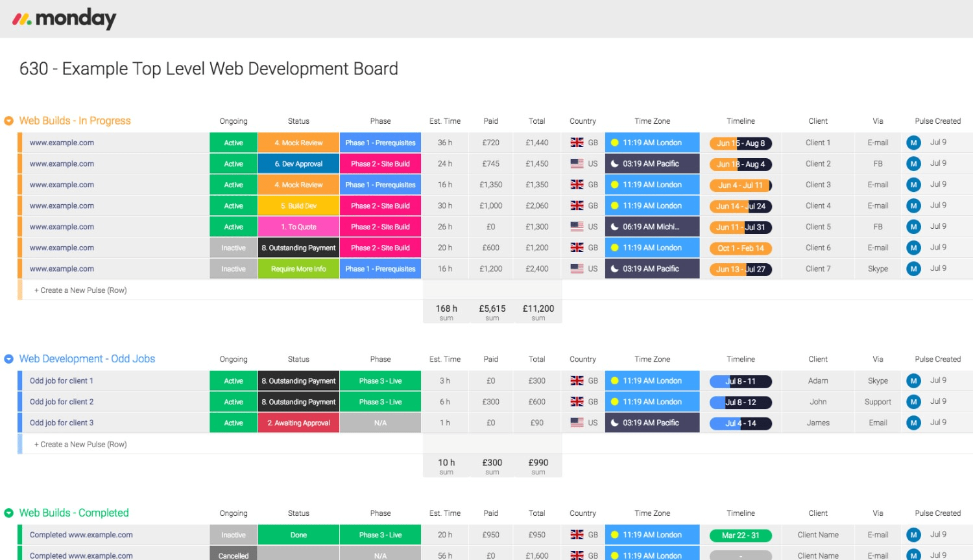Image resolution: width=973 pixels, height=560 pixels.
Task: Click the US flag in Odd job for client 3 row
Action: [x=577, y=423]
